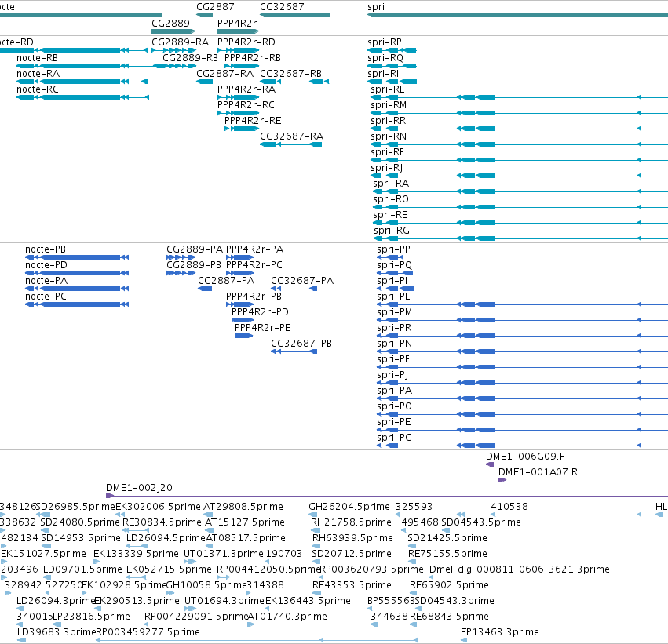
Task: Click EST UT01694.3prime
Action: click(224, 601)
